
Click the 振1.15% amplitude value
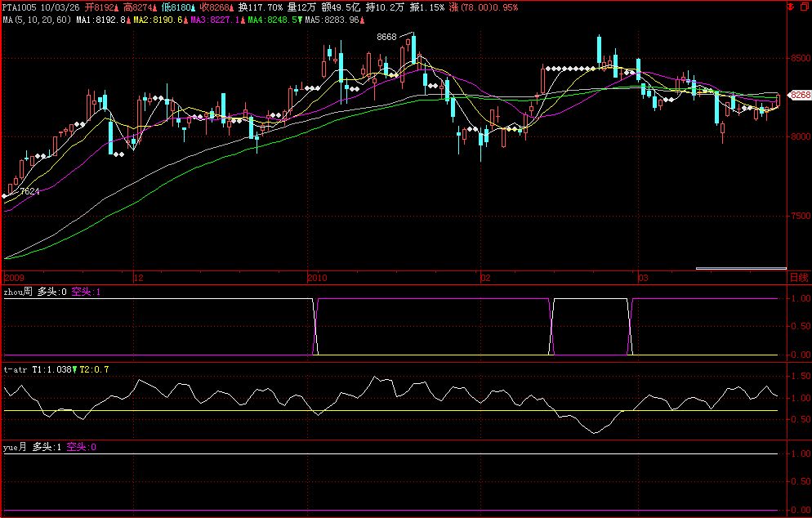click(x=426, y=7)
